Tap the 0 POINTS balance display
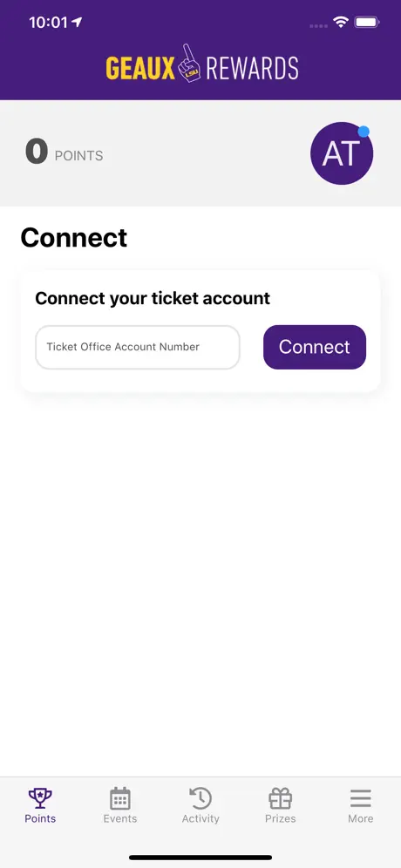The height and width of the screenshot is (868, 401). coord(65,153)
